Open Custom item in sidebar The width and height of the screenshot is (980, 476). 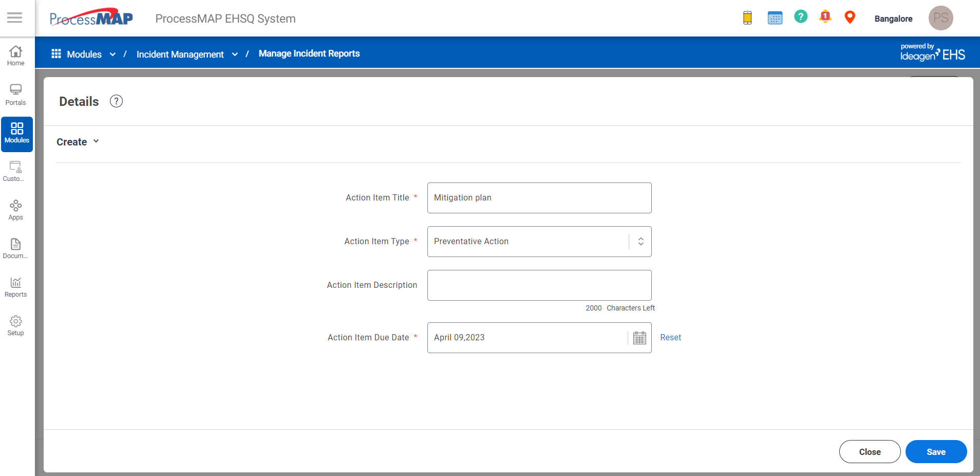[15, 172]
